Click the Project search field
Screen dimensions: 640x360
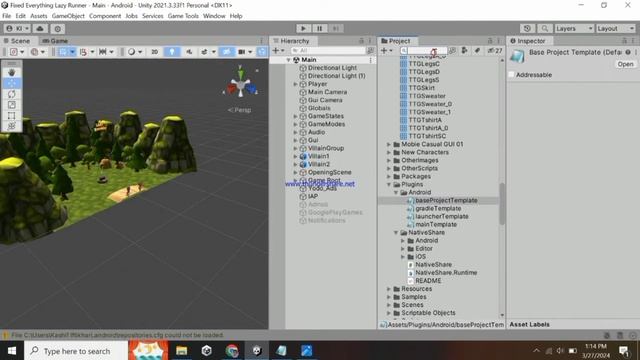pyautogui.click(x=423, y=51)
